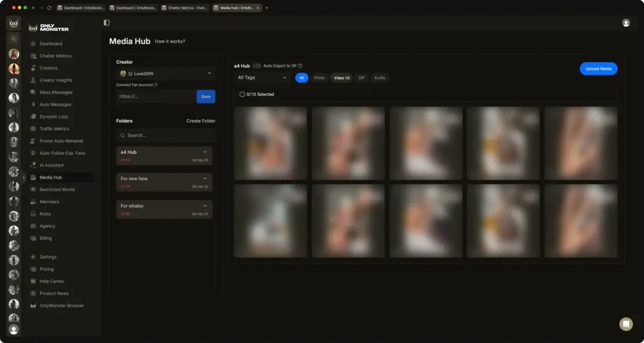Filter media by Photo

(319, 78)
